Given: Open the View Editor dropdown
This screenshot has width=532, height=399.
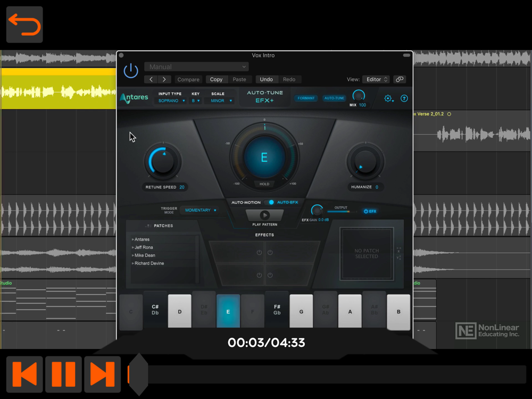Looking at the screenshot, I should pyautogui.click(x=376, y=79).
